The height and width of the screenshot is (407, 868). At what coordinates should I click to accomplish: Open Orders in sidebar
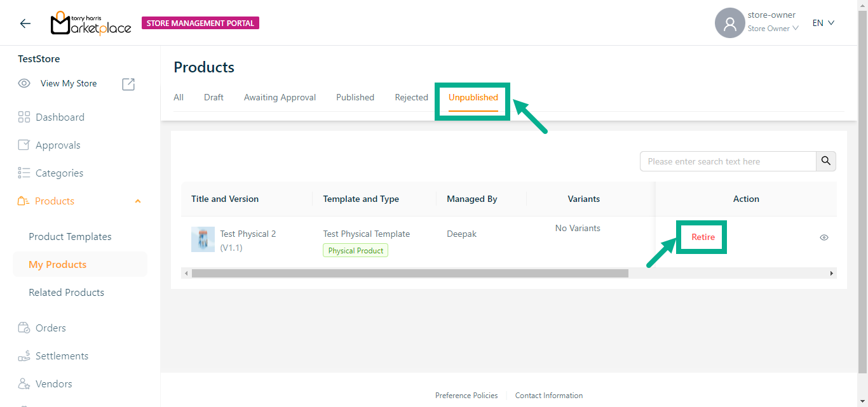pos(50,328)
